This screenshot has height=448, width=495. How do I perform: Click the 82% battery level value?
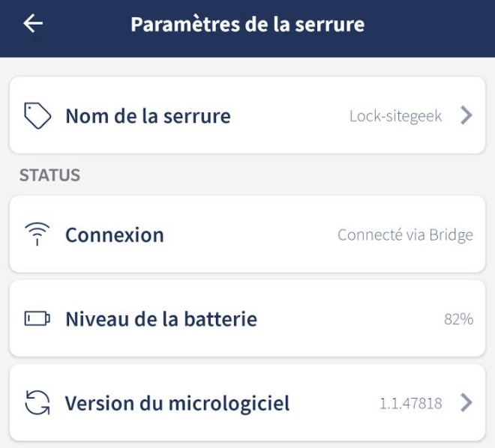[458, 319]
